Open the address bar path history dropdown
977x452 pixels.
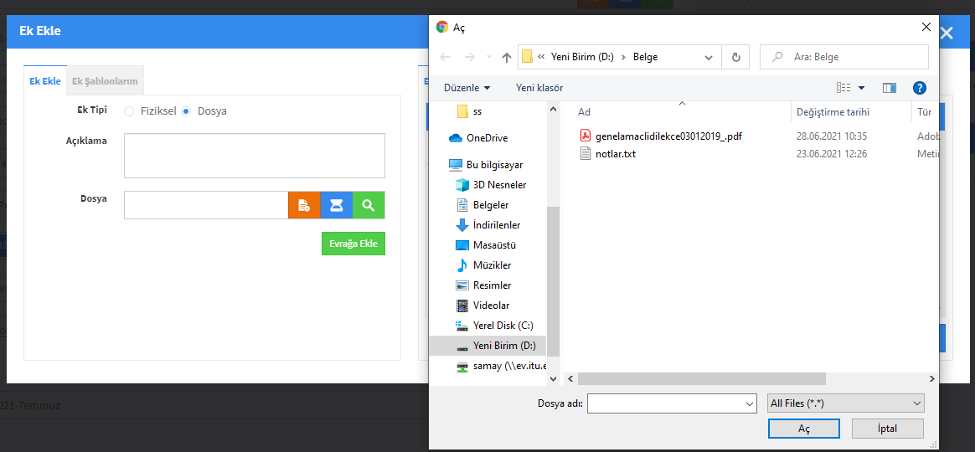pos(708,57)
